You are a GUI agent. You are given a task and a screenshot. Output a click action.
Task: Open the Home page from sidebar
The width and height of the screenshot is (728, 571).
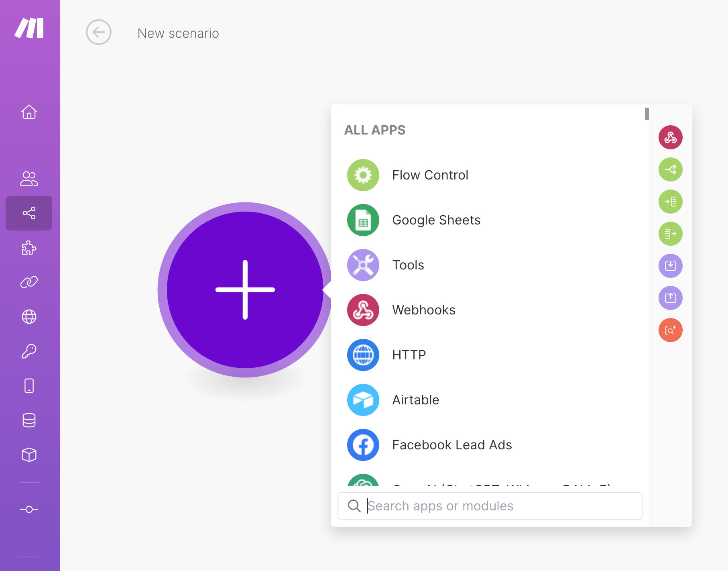pos(29,112)
